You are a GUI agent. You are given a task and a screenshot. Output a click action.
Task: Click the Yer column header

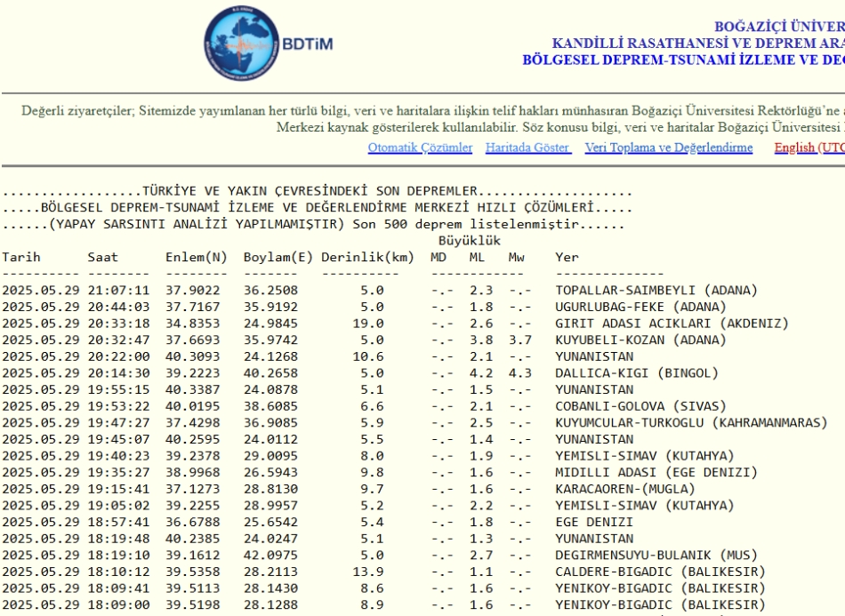click(566, 257)
